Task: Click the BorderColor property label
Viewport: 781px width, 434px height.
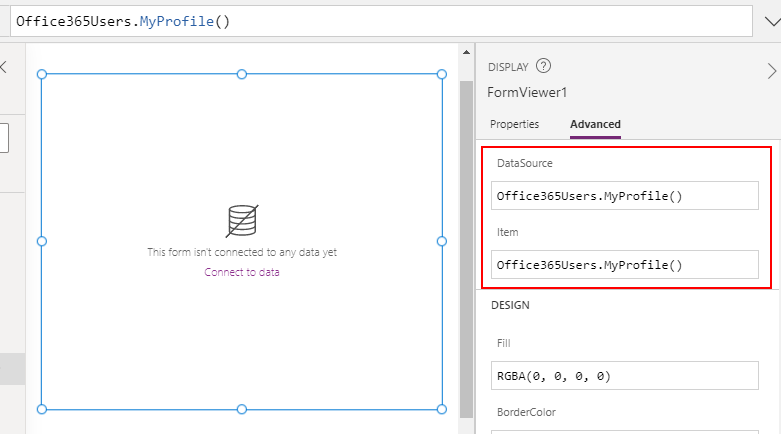Action: point(526,412)
